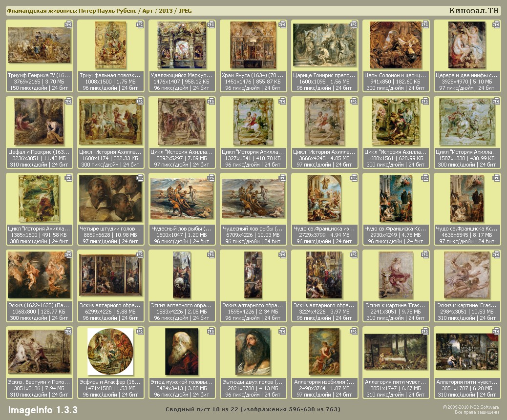This screenshot has width=507, height=420.
Task: Click the JPG file icon on Храм Януса
Action: tap(282, 24)
